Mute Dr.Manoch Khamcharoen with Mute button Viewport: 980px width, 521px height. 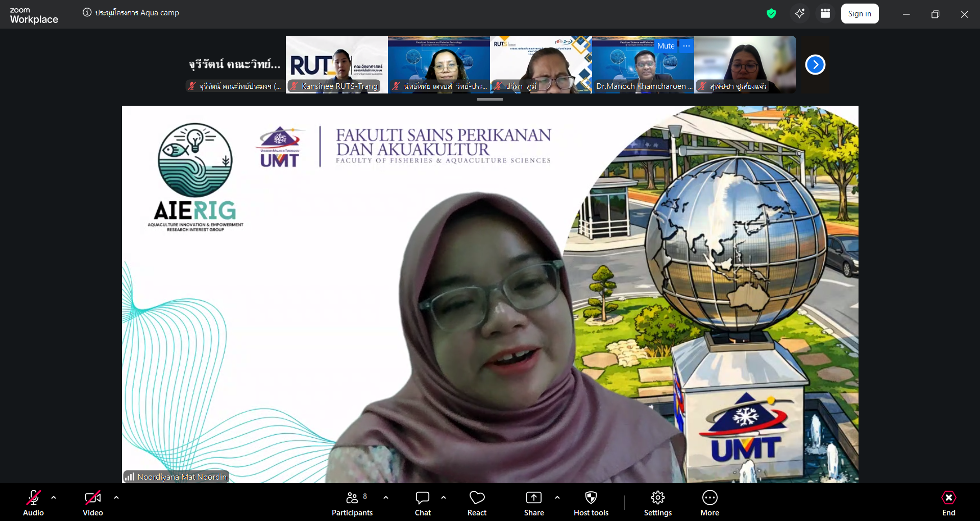coord(666,46)
